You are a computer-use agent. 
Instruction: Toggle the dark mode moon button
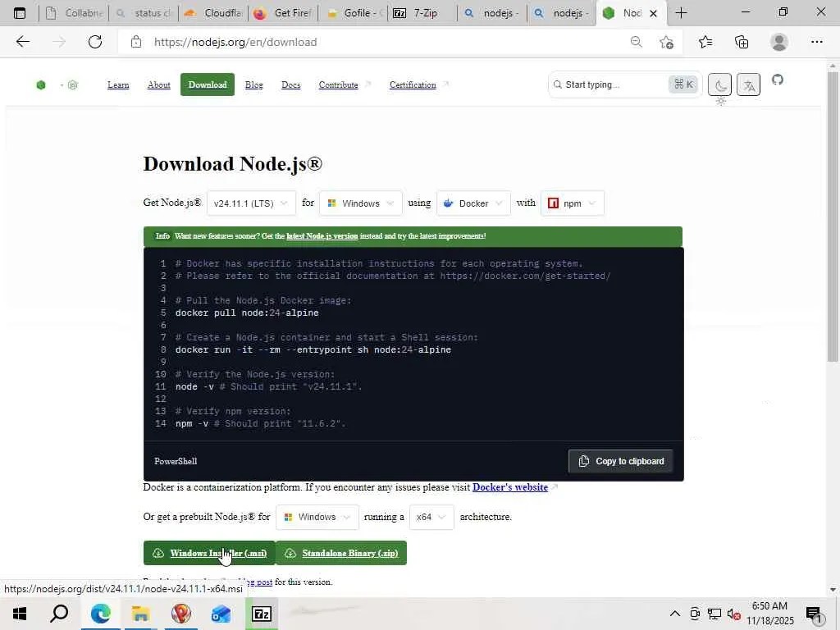click(719, 84)
